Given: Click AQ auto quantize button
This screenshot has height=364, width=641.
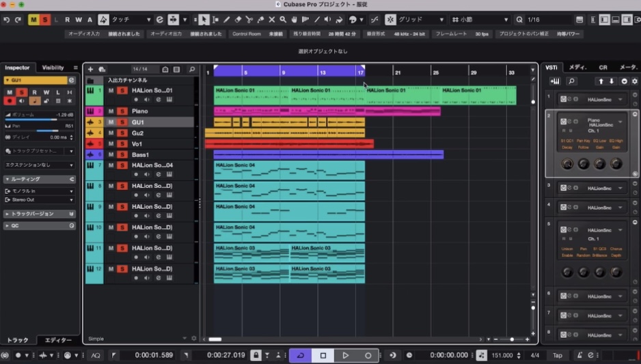Looking at the screenshot, I should click(96, 355).
